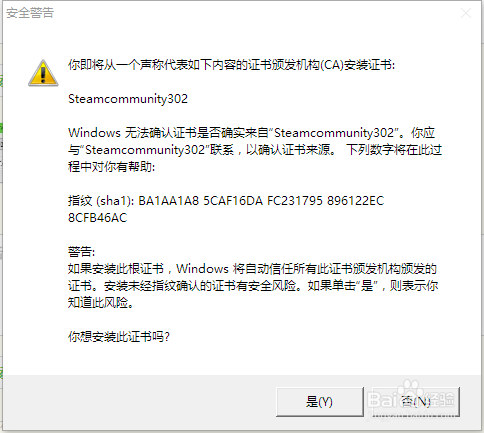Viewport: 484px width, 433px height.
Task: Click fingerprint segment 896122EC
Action: click(356, 201)
